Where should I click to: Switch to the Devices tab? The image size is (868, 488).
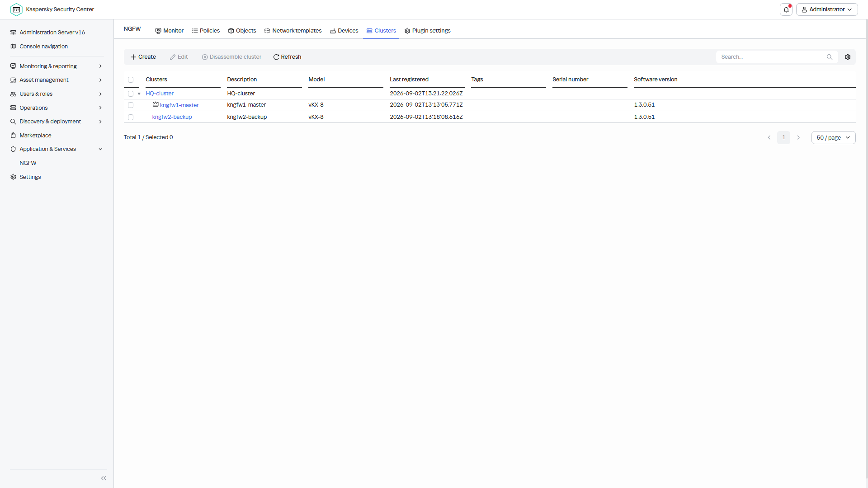[344, 31]
